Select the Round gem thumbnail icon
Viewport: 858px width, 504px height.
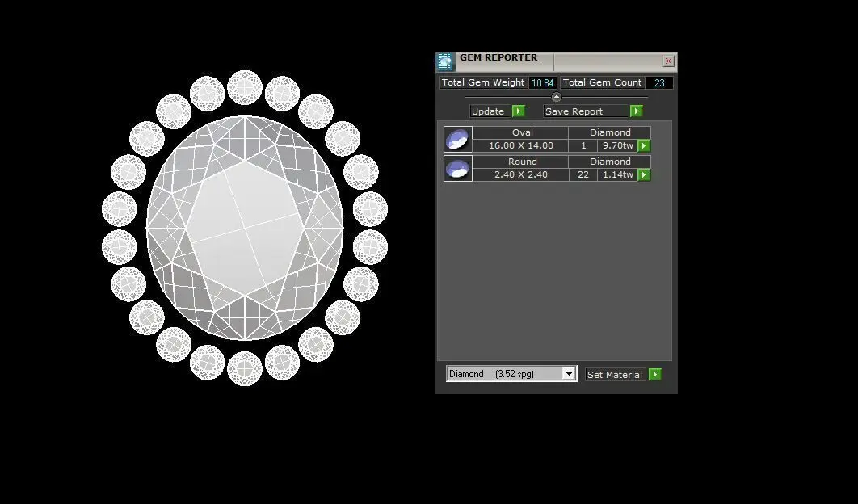click(x=457, y=168)
